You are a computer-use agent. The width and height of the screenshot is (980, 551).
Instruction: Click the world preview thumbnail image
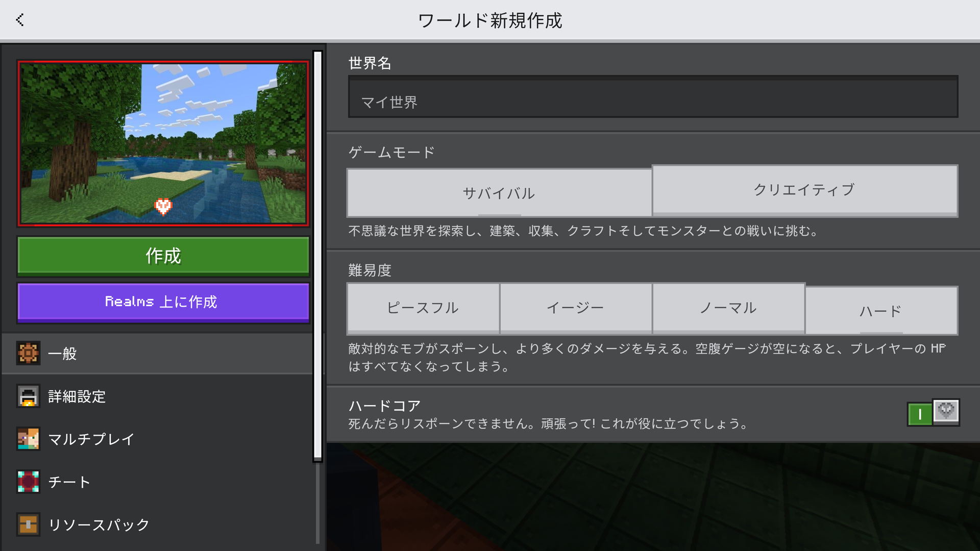163,143
